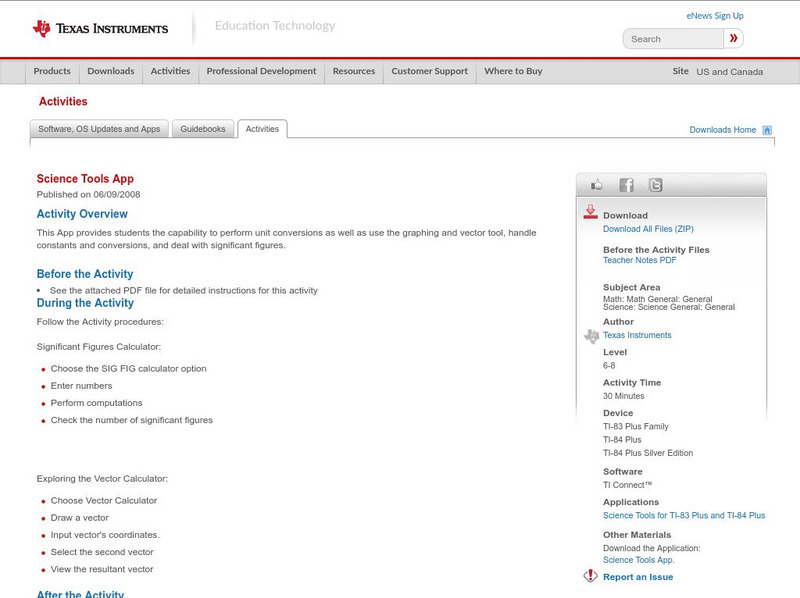Click the thumbs-up like icon
This screenshot has width=800, height=598.
point(597,184)
